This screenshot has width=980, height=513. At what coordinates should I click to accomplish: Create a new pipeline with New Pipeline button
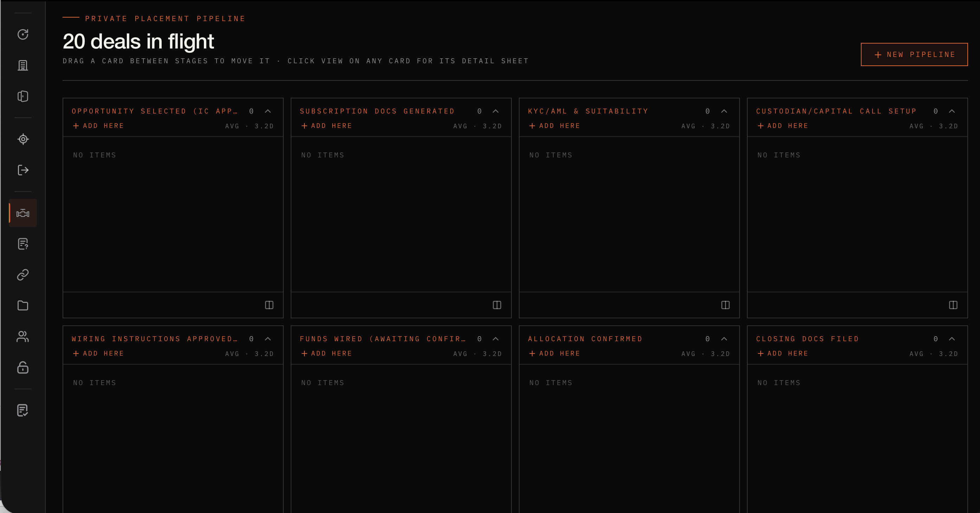coord(914,54)
